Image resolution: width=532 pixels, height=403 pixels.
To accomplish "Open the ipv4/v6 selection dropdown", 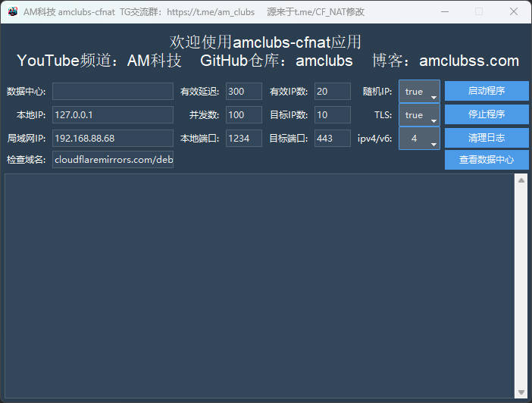I will pos(419,139).
